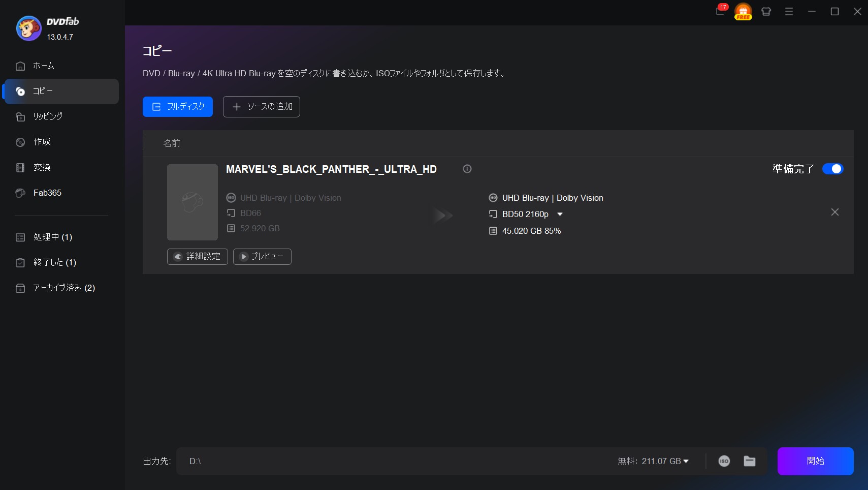Image resolution: width=868 pixels, height=490 pixels.
Task: Click the 名前 column header
Action: click(172, 143)
